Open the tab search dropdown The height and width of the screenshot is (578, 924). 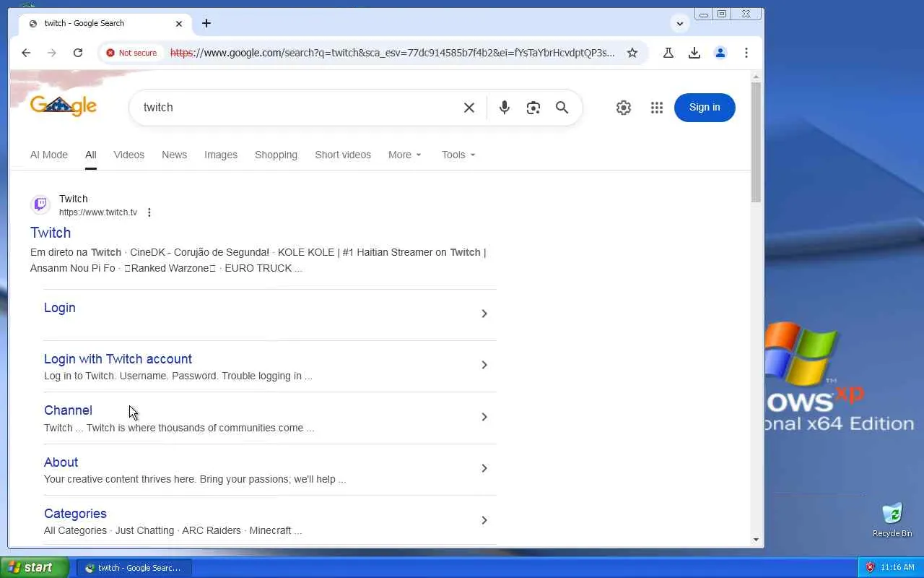click(680, 23)
